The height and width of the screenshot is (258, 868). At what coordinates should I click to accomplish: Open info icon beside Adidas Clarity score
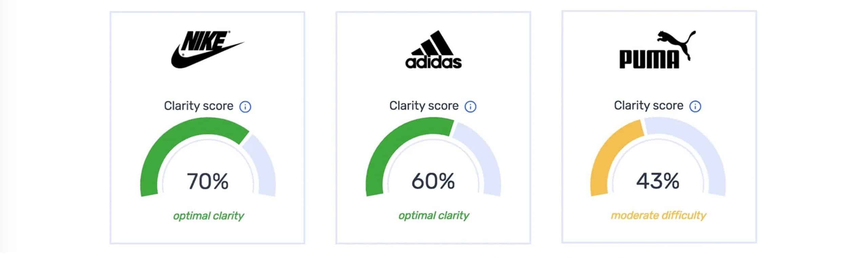470,106
